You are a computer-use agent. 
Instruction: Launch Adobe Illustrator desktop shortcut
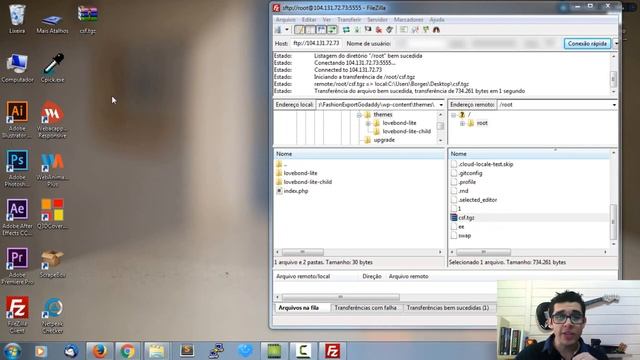pos(17,120)
